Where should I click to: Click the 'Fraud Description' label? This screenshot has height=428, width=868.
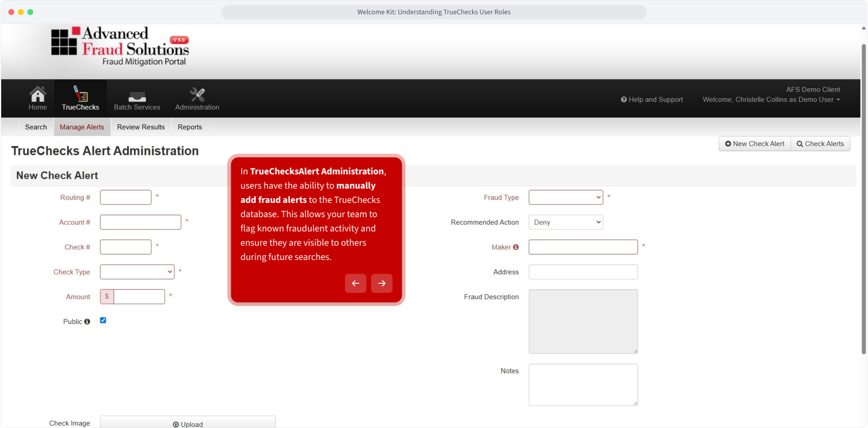[x=491, y=297]
